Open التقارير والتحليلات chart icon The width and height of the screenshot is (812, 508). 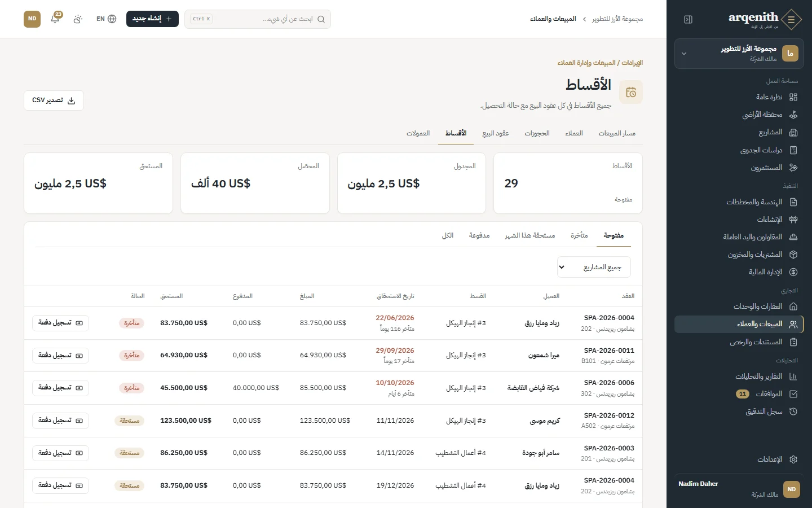point(793,376)
